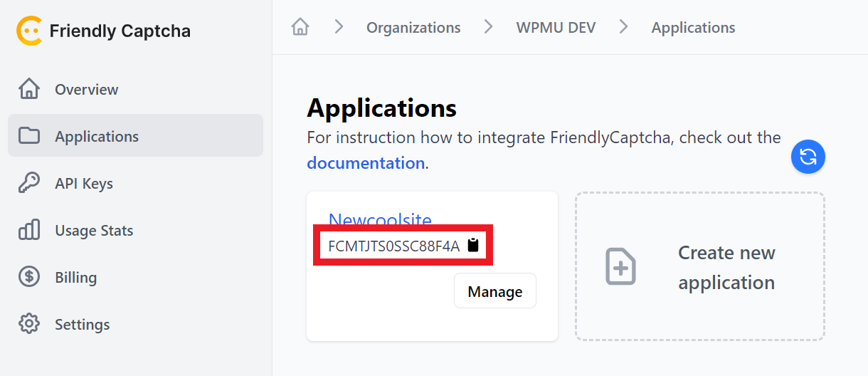Open Settings in the sidebar
The height and width of the screenshot is (376, 868).
tap(135, 324)
